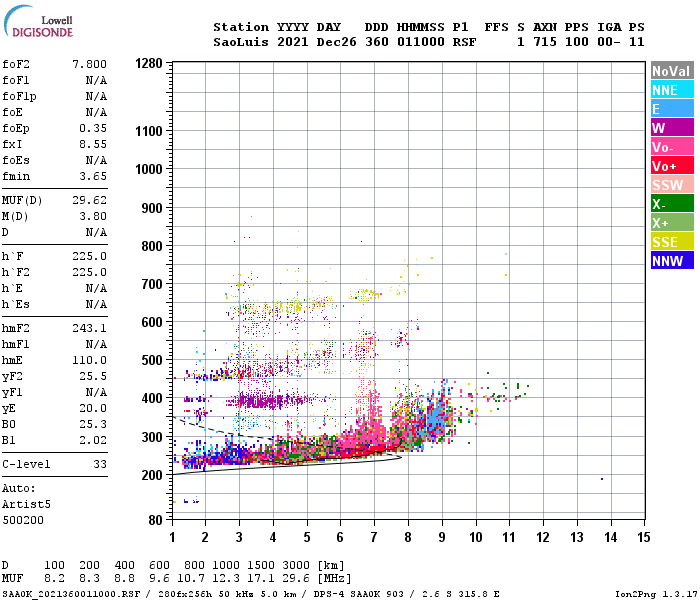Image resolution: width=700 pixels, height=600 pixels.
Task: Click the MUF 8.2 value for 100 km
Action: pos(54,579)
